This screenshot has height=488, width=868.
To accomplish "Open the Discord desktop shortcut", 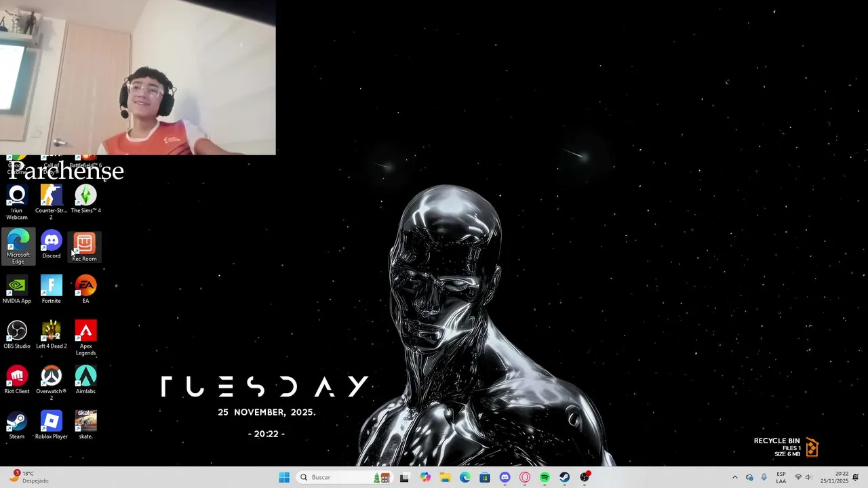I will 51,245.
